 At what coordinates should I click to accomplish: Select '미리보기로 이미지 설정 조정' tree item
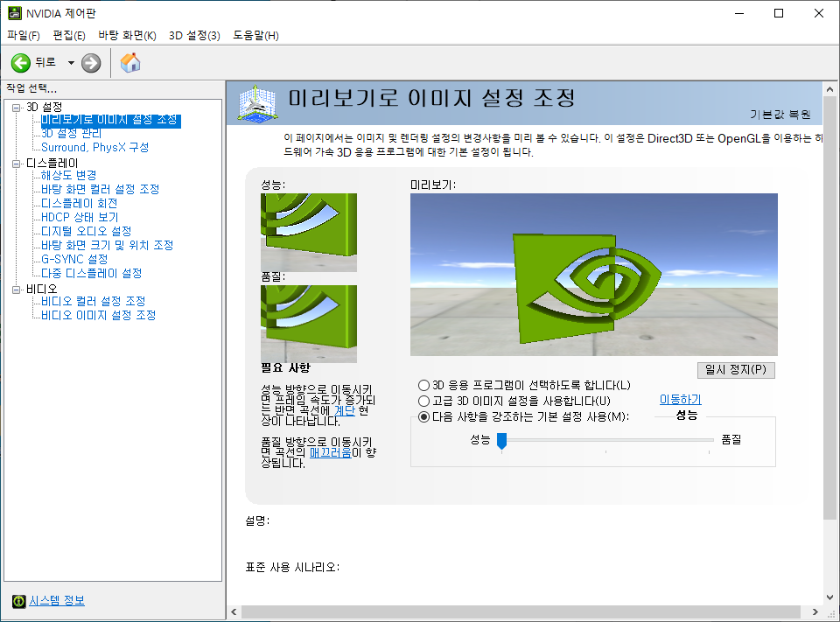coord(109,120)
